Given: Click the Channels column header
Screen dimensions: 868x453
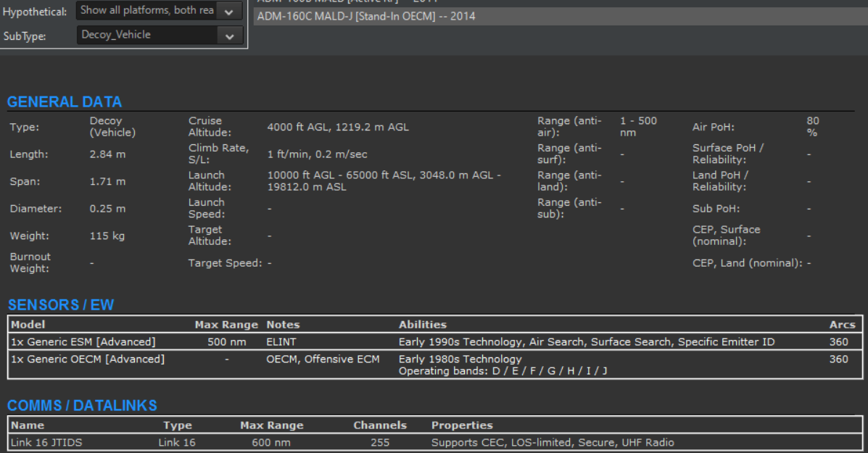Looking at the screenshot, I should [x=380, y=425].
